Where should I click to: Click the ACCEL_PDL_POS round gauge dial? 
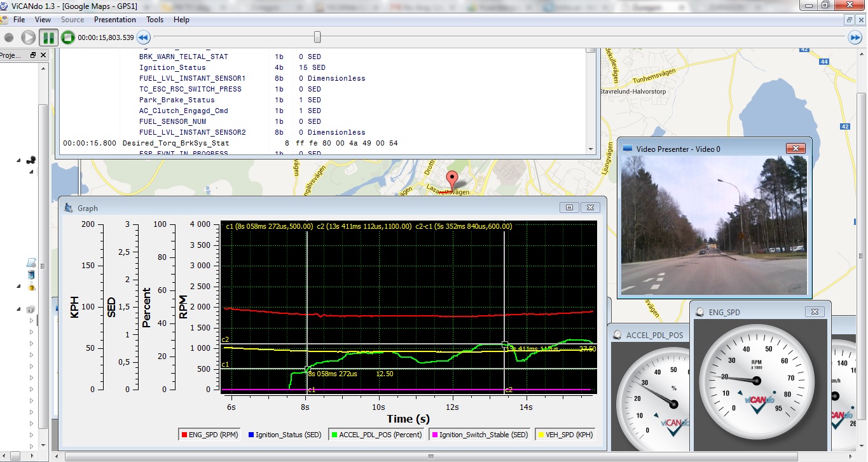pyautogui.click(x=652, y=398)
